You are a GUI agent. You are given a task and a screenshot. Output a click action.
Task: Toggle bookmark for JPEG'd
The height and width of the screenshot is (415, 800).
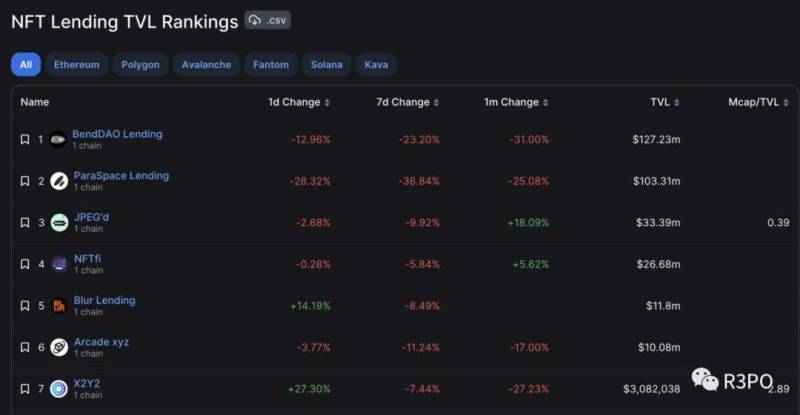[24, 223]
